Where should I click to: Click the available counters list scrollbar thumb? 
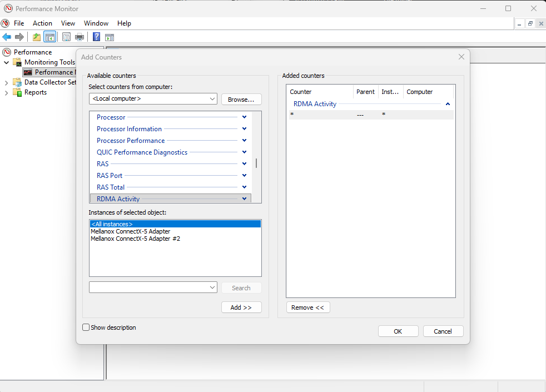[x=256, y=163]
